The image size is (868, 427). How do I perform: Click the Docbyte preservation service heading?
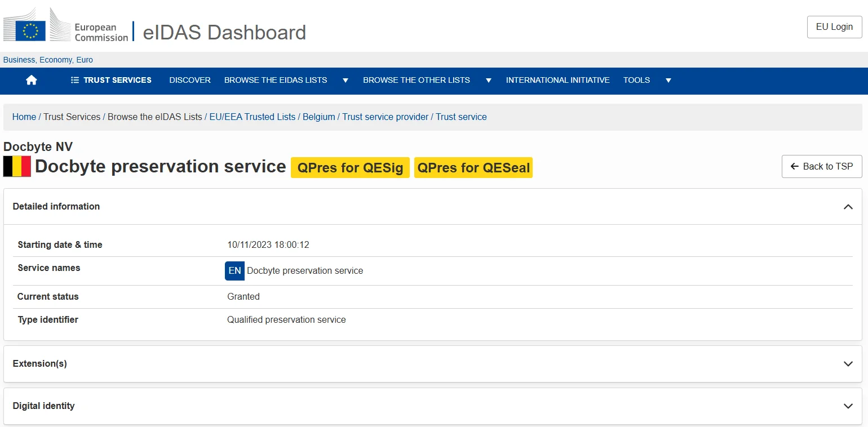[161, 167]
